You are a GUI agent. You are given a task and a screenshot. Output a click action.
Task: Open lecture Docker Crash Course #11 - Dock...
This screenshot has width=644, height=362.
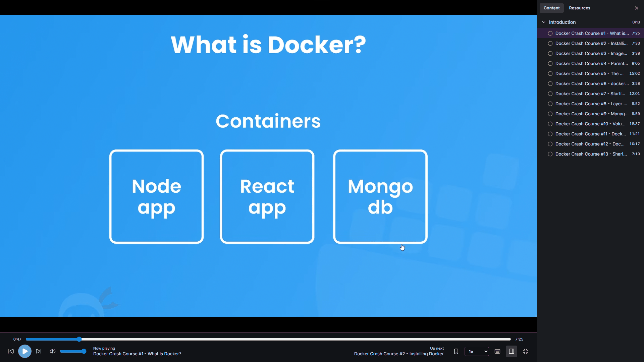point(591,134)
